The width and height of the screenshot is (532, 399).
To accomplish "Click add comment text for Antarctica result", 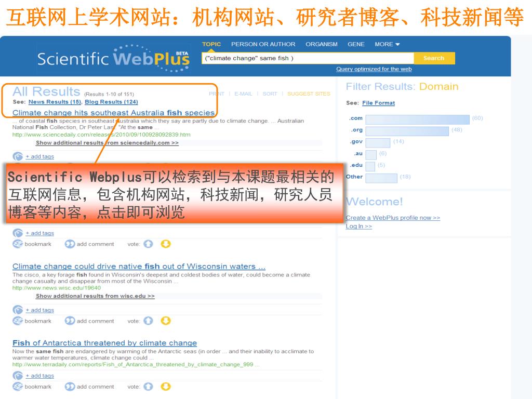I will click(x=96, y=387).
